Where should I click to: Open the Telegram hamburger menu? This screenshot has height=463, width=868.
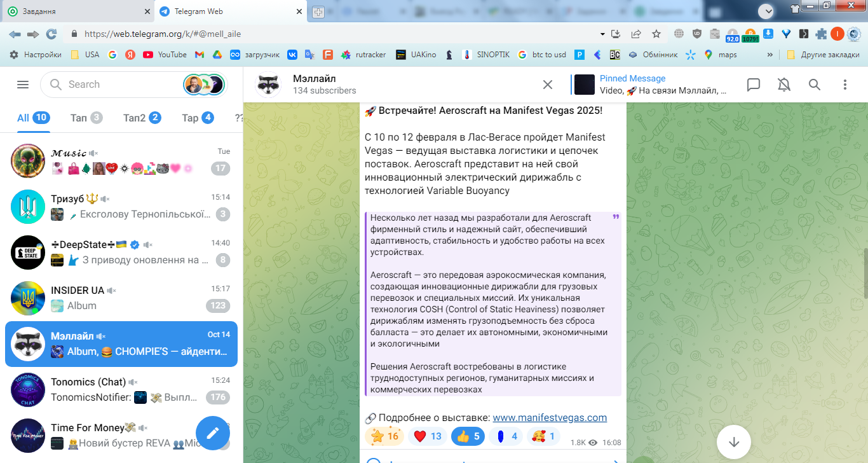click(x=23, y=85)
